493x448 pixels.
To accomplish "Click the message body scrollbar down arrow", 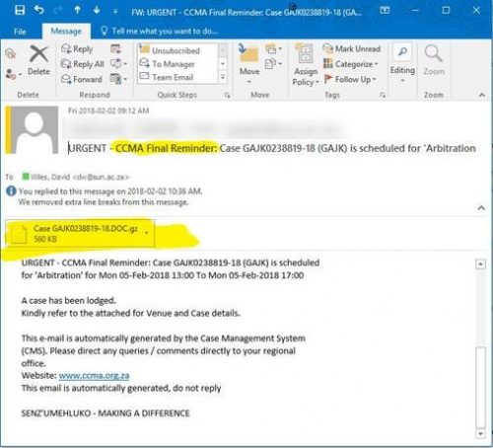I will [x=480, y=434].
